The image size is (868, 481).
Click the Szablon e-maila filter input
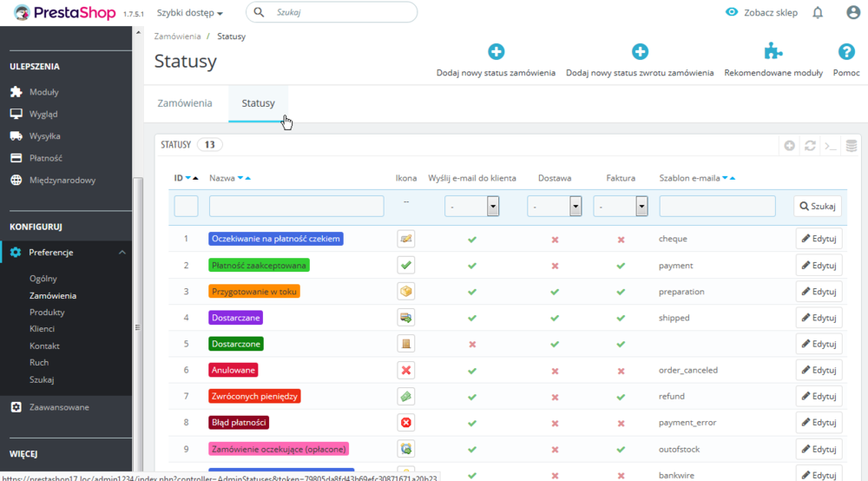tap(717, 206)
